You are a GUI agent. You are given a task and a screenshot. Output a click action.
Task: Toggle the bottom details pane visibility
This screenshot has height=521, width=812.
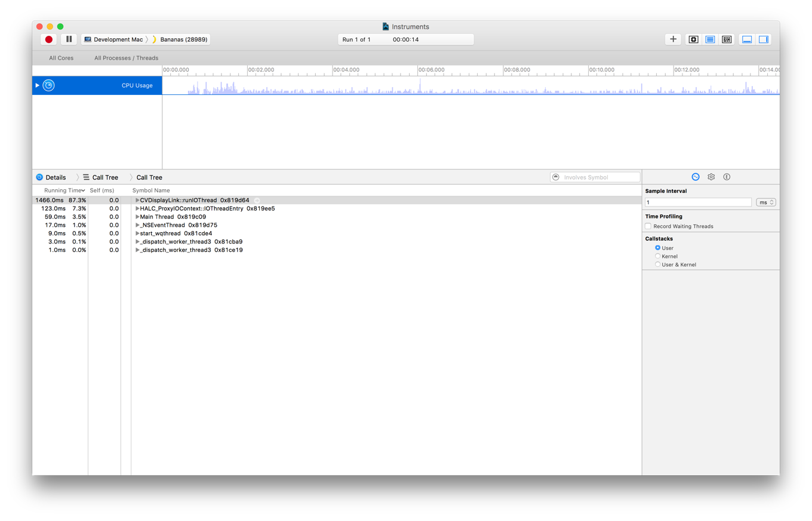747,39
